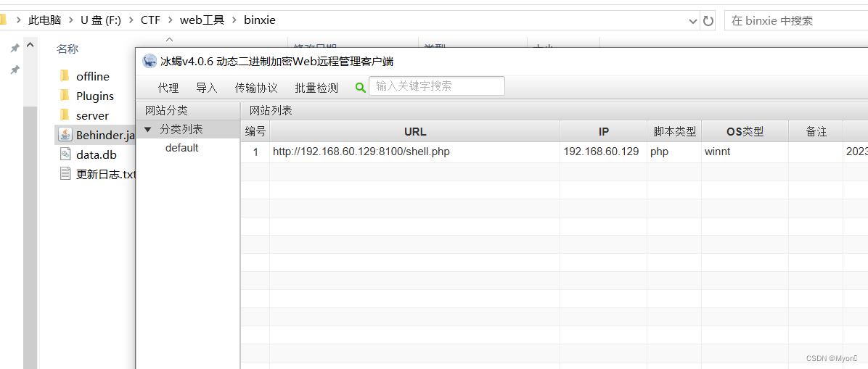Expand the chevron after U 盘 (F:)
The image size is (868, 369).
click(x=131, y=20)
